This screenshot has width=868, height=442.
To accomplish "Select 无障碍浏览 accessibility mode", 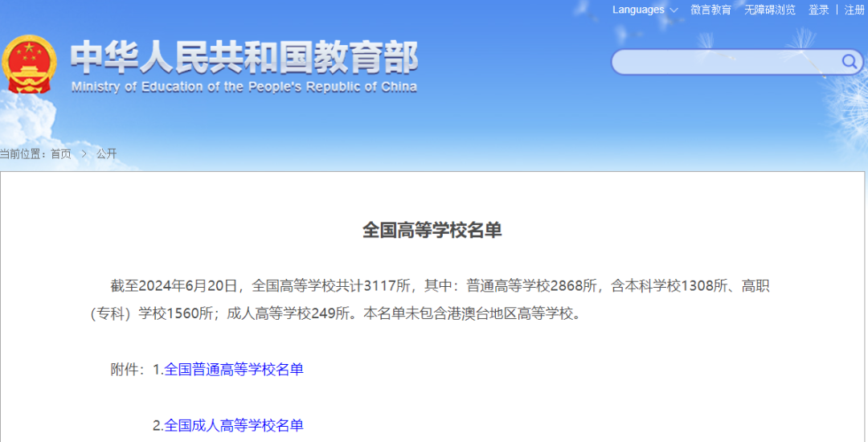I will [x=769, y=10].
